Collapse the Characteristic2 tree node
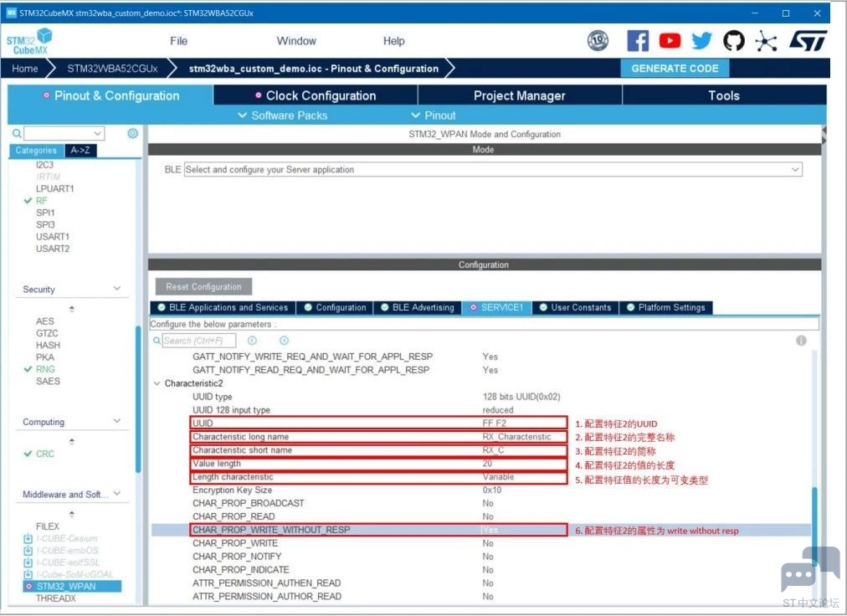The height and width of the screenshot is (616, 847). click(x=157, y=383)
